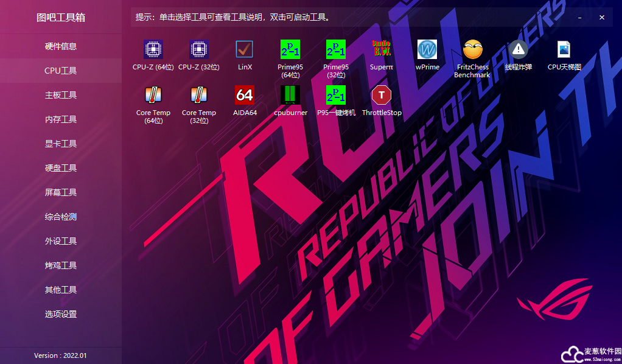Open the wPrime tool icon
Screen dimensions: 622x364
pyautogui.click(x=427, y=50)
